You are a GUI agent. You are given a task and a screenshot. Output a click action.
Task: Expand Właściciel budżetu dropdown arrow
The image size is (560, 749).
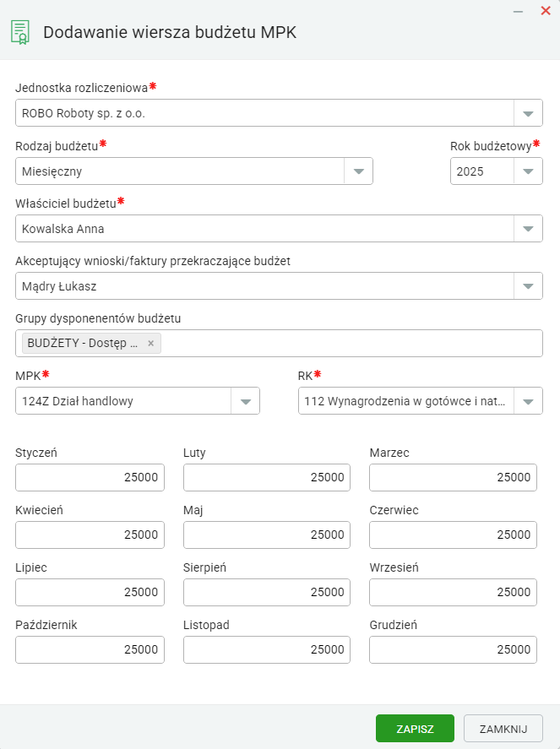[x=528, y=229]
